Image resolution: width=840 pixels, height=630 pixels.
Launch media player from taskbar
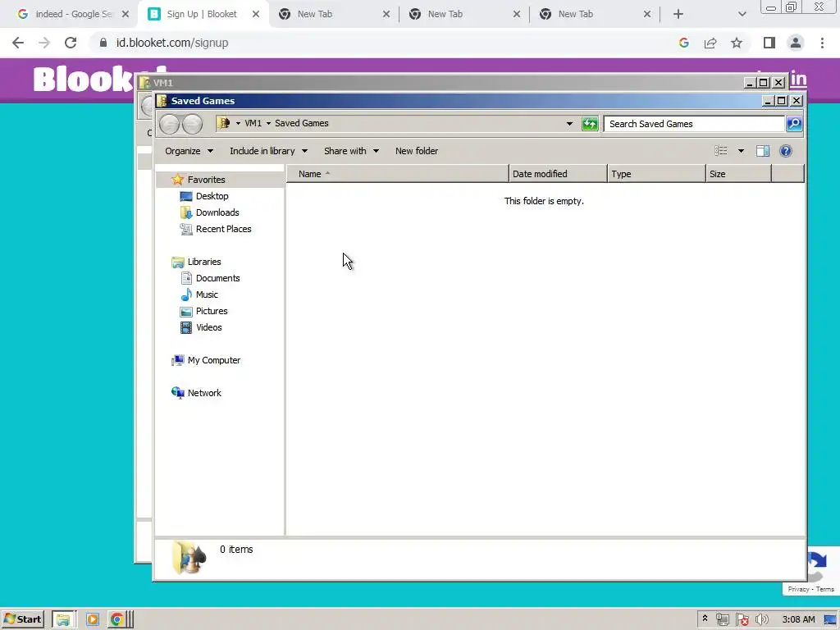(x=92, y=620)
